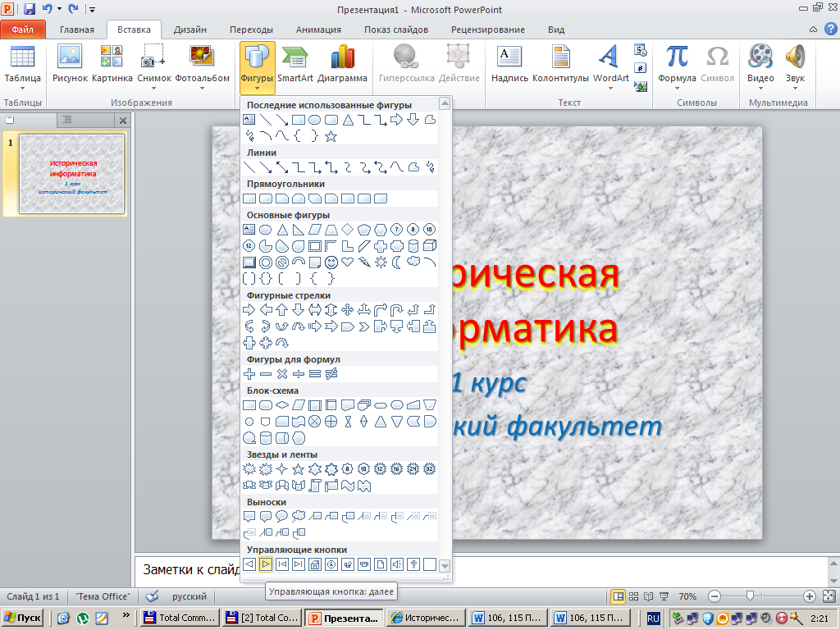Open the Переходы tab
The width and height of the screenshot is (840, 630).
(x=251, y=30)
